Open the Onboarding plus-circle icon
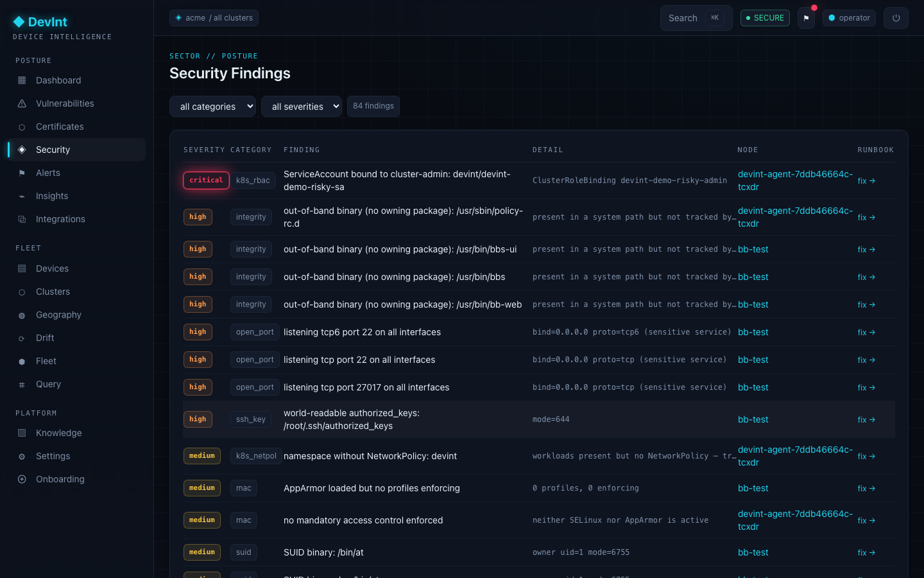The width and height of the screenshot is (924, 578). click(x=22, y=479)
